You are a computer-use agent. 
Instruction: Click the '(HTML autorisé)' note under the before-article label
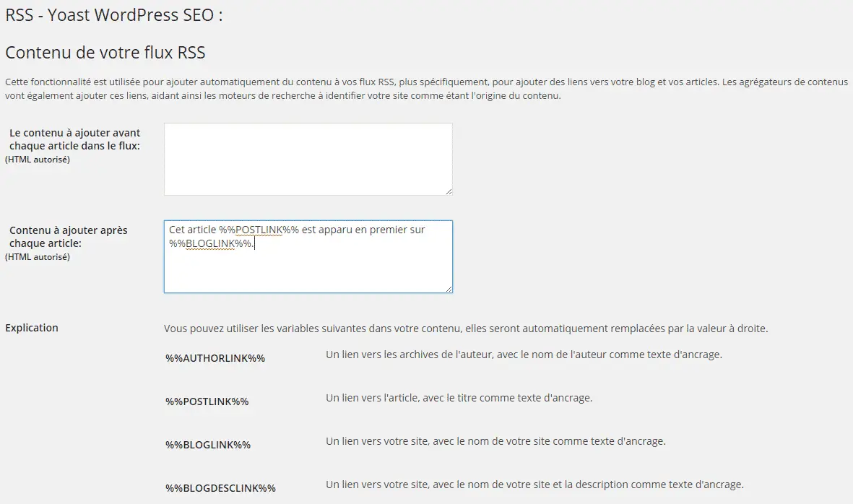click(38, 160)
